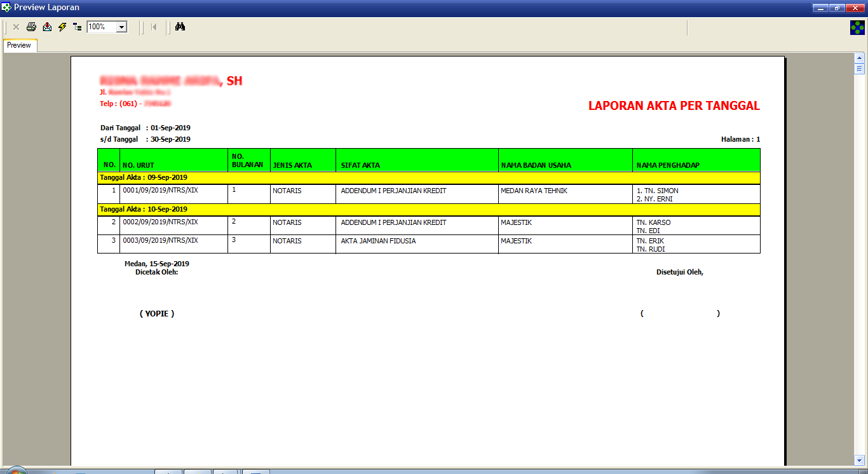Screen dimensions: 868x474
Task: Click the yellow Tanggal Akta 09-Sep-2019 row
Action: [x=428, y=178]
